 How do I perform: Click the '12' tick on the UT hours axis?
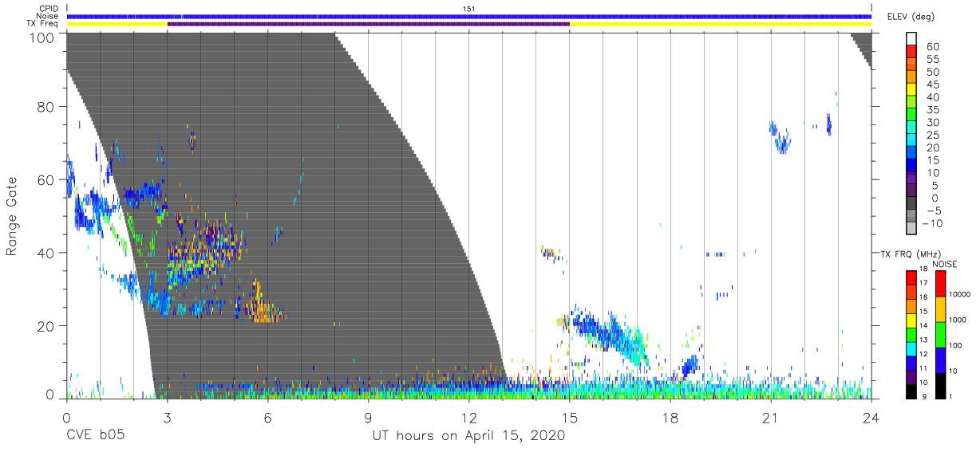(x=468, y=418)
